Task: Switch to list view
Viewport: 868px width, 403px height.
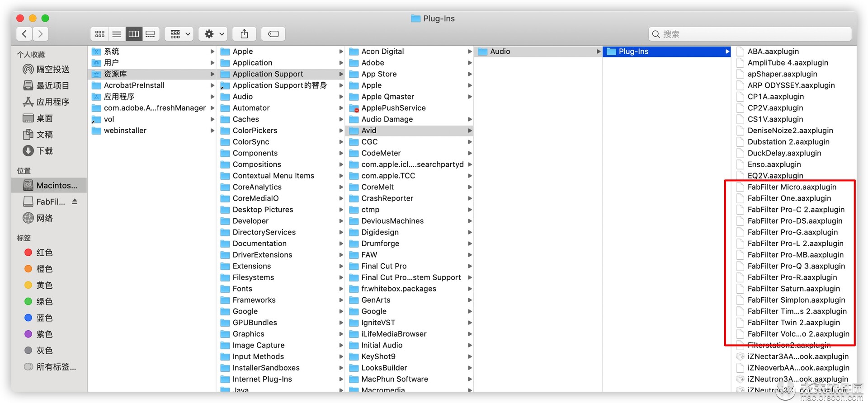Action: coord(117,34)
